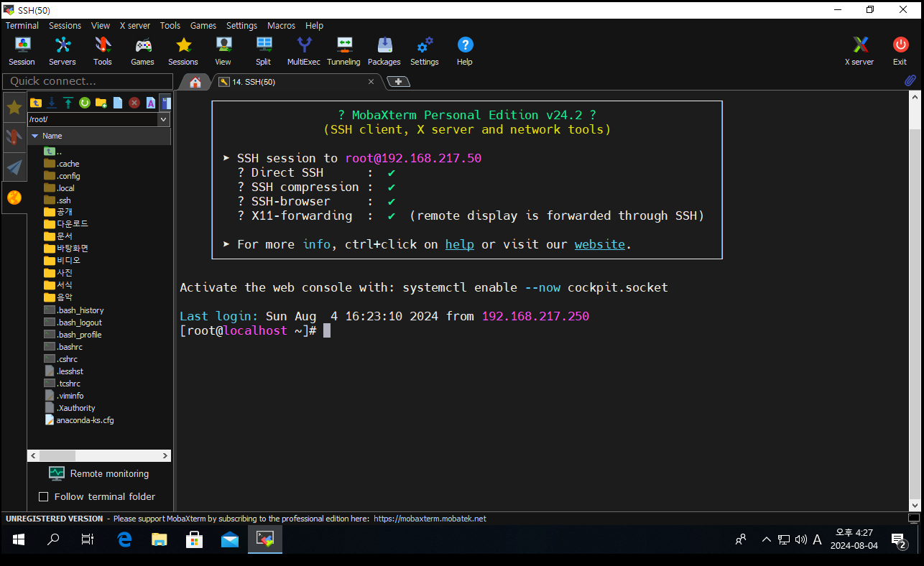Open the Terminal menu

[x=22, y=25]
